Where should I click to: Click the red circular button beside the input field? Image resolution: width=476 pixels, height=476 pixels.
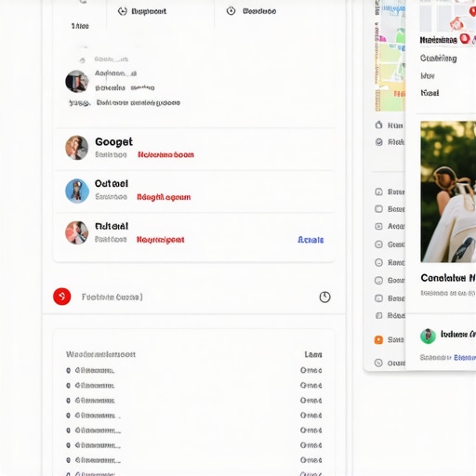tap(62, 297)
